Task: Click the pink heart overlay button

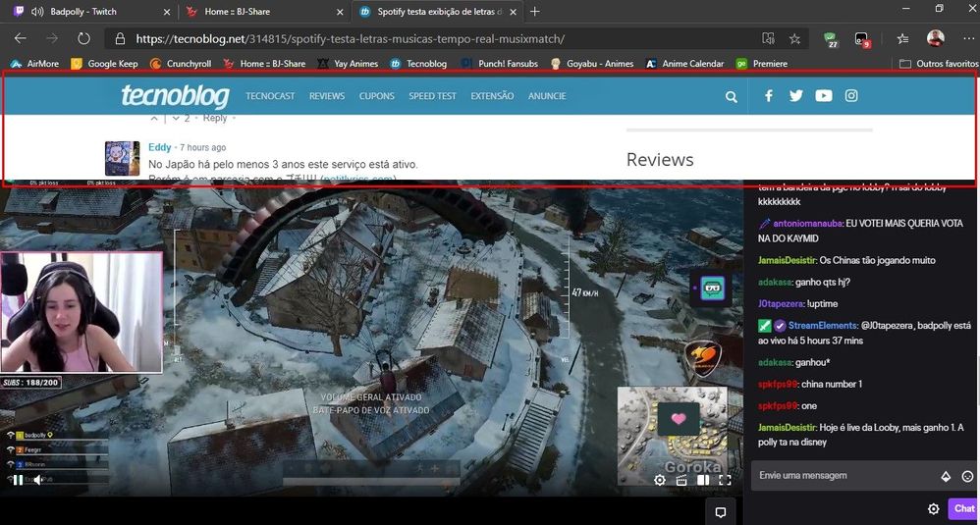Action: tap(679, 419)
